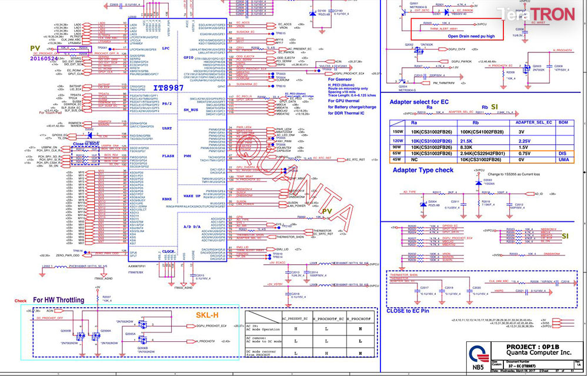Select the 2.25V voltage cell
This screenshot has width=588, height=376.
524,141
